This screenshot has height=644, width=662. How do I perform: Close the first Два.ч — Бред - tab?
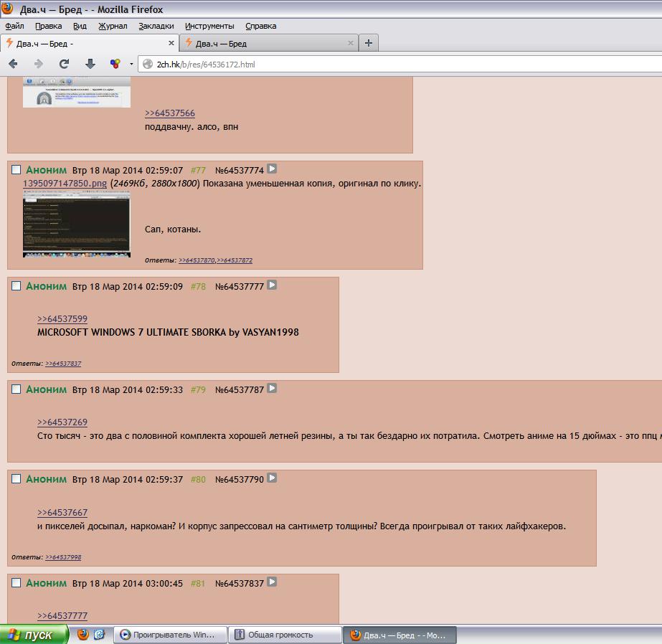click(x=171, y=43)
